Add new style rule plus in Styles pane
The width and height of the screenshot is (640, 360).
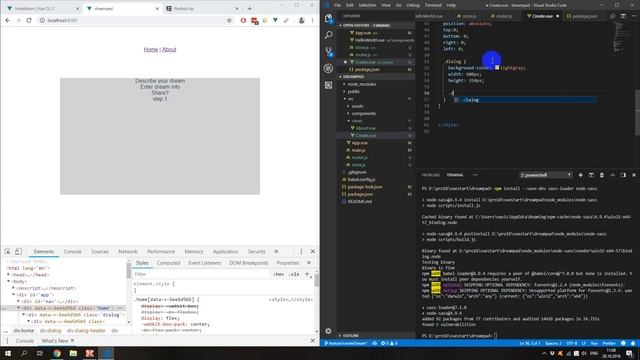click(x=307, y=274)
